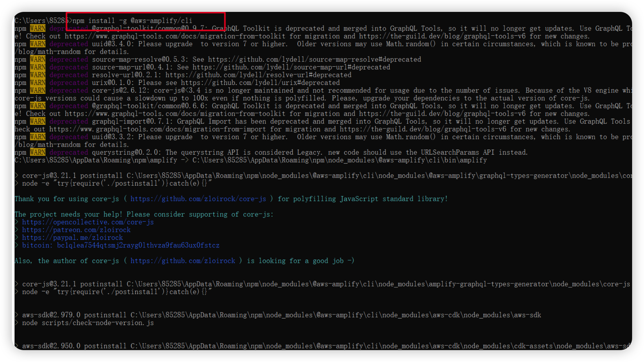Click the source-map-url#deprecated GitHub URL
644x362 pixels.
click(291, 67)
